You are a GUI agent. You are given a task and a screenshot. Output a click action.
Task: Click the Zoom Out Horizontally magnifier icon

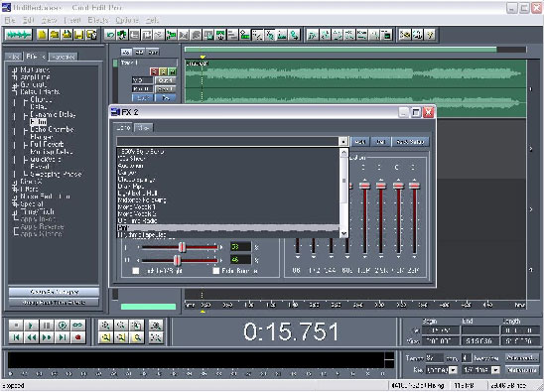(121, 326)
